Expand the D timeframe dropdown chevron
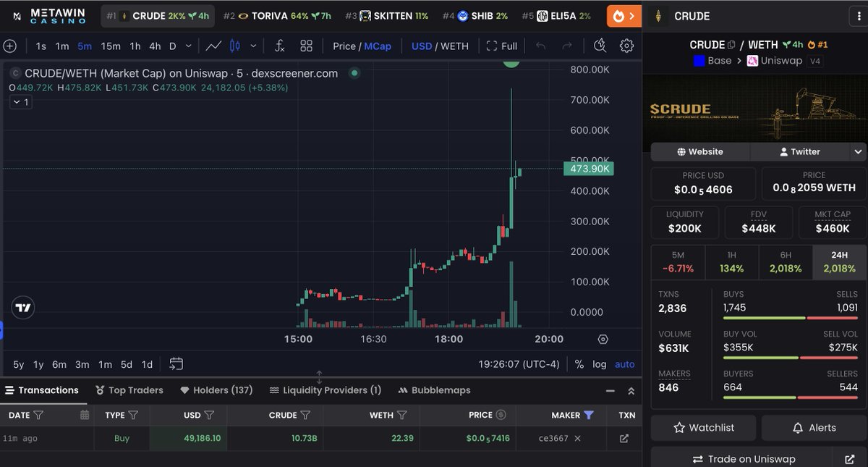Image resolution: width=868 pixels, height=467 pixels. (x=188, y=46)
